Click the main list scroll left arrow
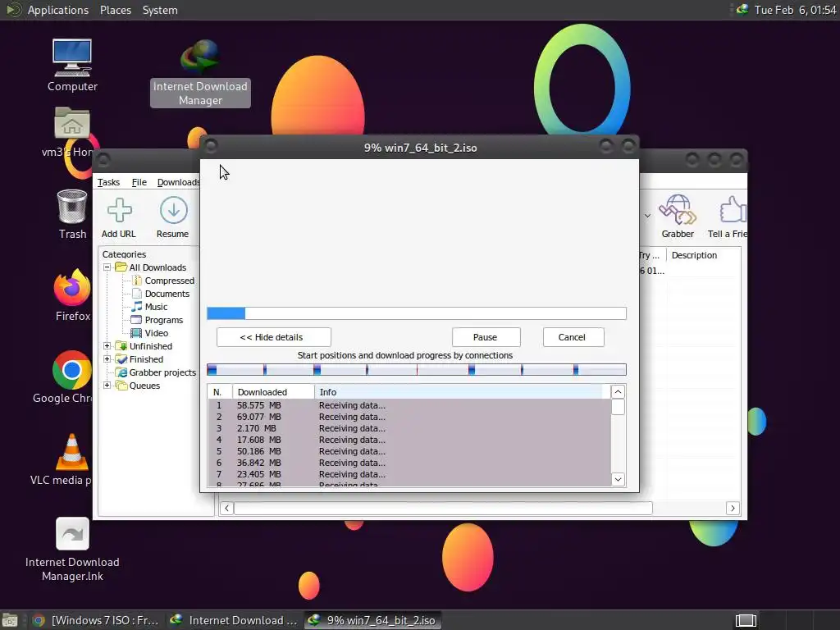 [226, 508]
